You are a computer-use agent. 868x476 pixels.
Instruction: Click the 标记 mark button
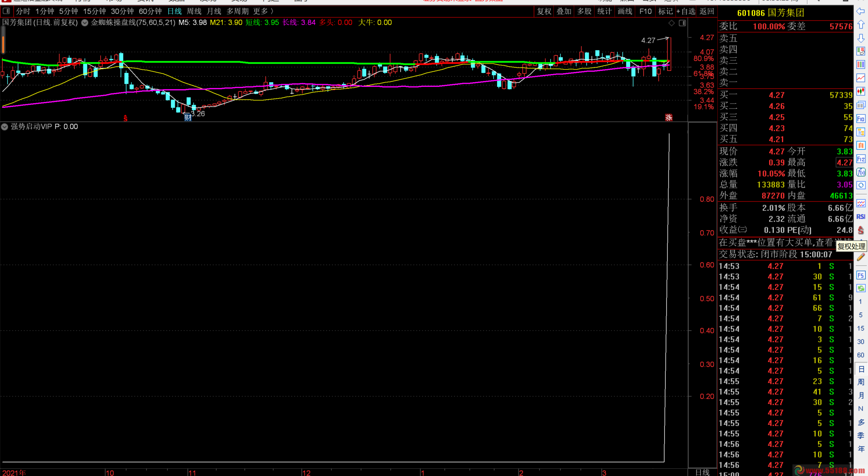[x=666, y=11]
